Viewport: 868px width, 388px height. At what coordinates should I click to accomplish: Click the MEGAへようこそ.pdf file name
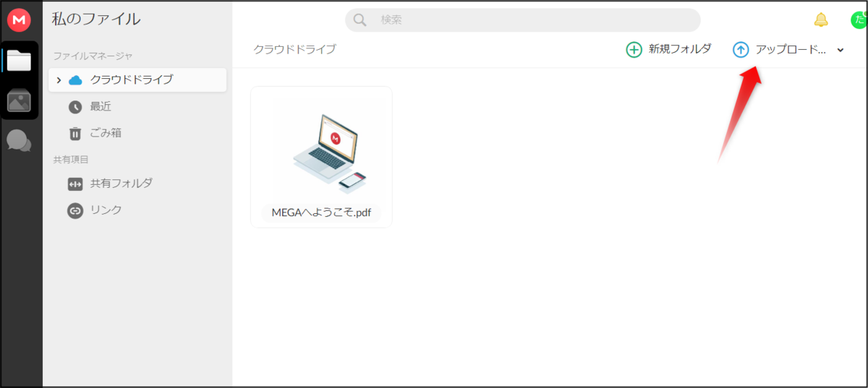point(321,213)
